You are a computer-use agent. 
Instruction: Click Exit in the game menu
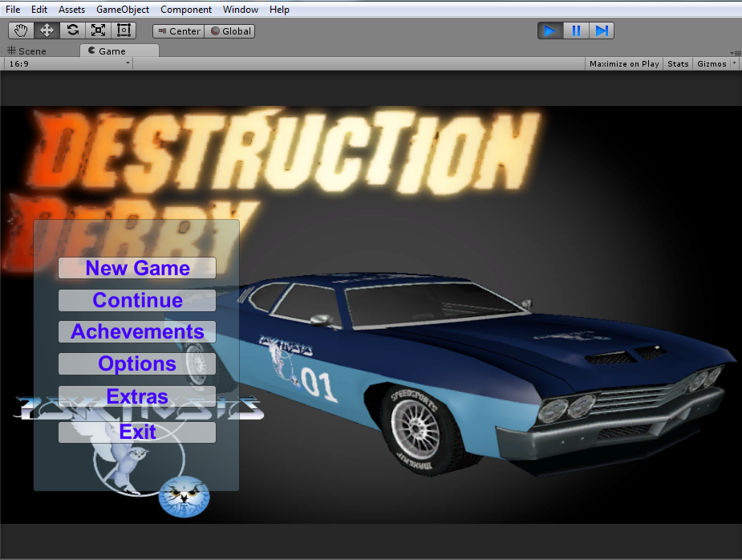(136, 432)
